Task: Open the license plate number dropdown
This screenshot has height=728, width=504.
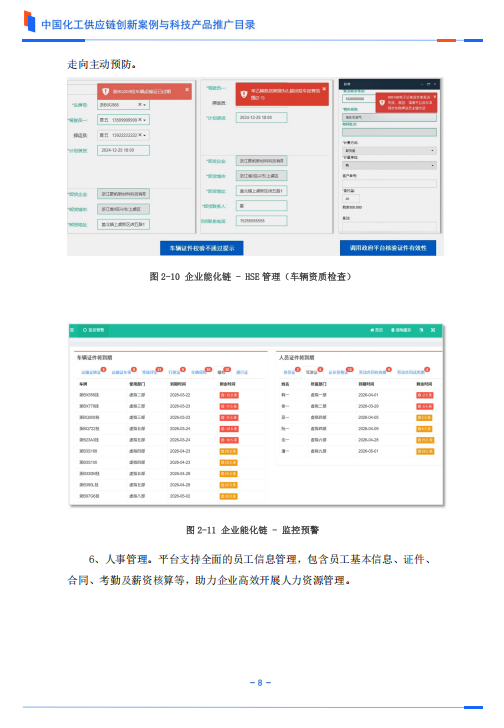Action: tap(123, 105)
